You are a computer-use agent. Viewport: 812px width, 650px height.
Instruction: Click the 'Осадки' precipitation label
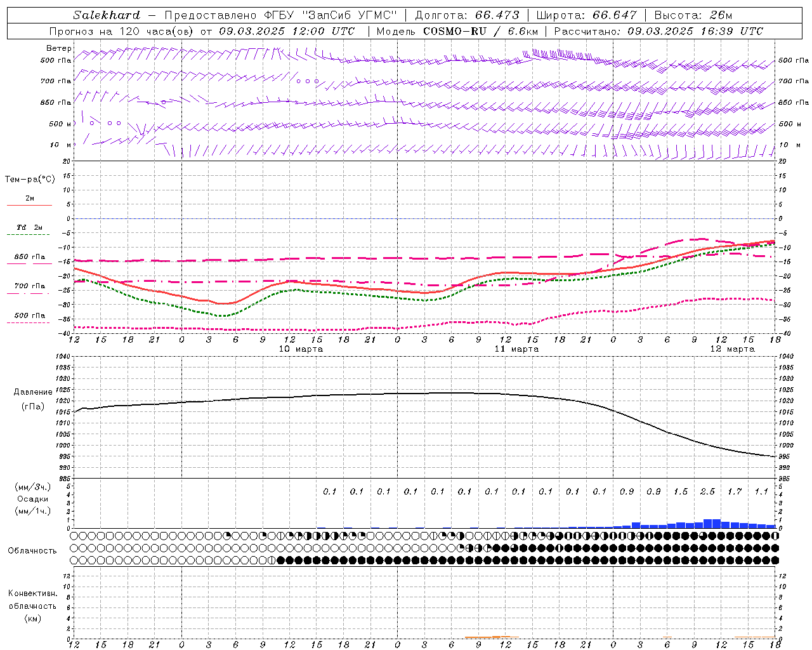click(x=33, y=499)
